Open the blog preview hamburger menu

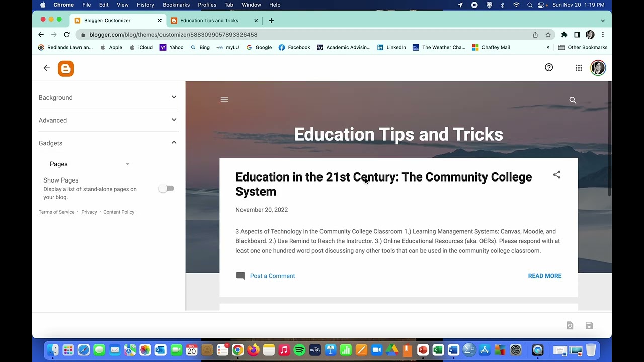[224, 99]
